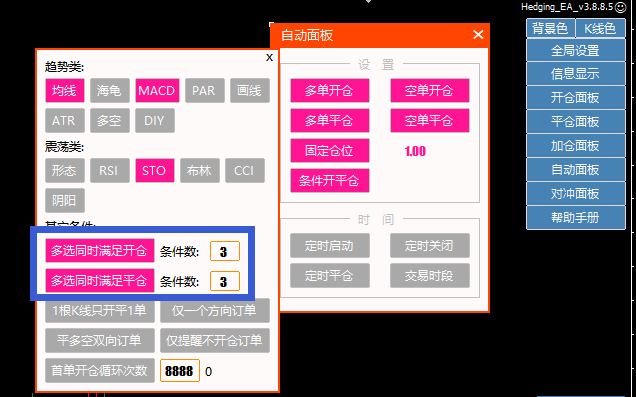
Task: Toggle the STO indicator
Action: tap(155, 170)
